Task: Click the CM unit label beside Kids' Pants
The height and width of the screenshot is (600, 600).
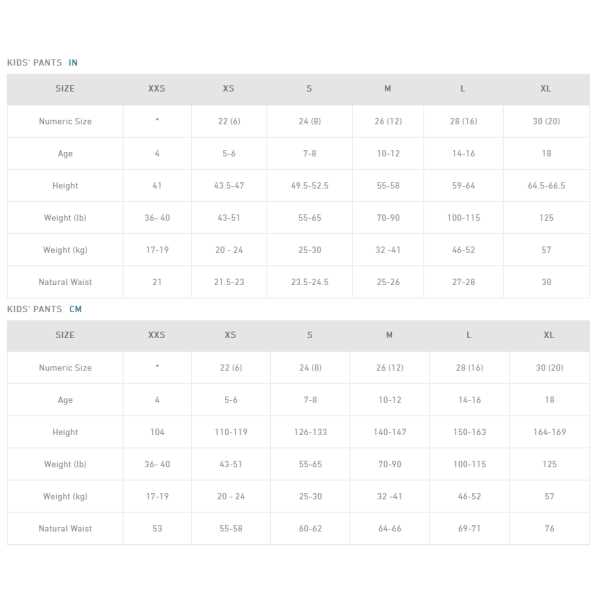Action: pyautogui.click(x=76, y=309)
